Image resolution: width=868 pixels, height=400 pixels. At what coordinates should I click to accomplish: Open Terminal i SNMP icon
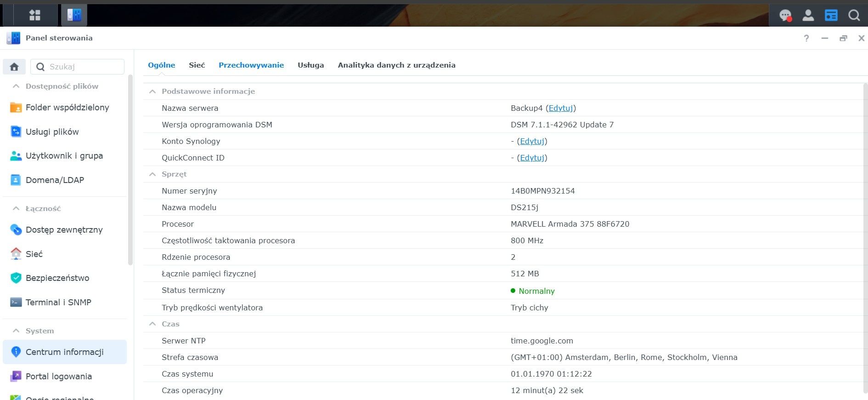click(x=16, y=302)
